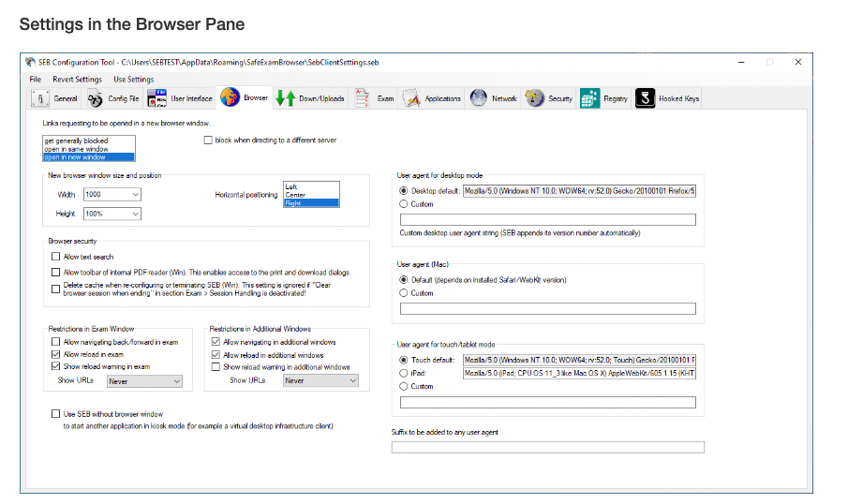848x504 pixels.
Task: Open the Width dropdown
Action: (x=112, y=194)
